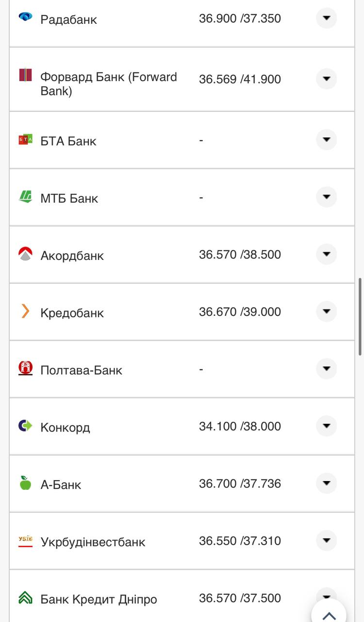Click the page vertical scrollbar thumb
This screenshot has width=364, height=622.
click(x=360, y=316)
